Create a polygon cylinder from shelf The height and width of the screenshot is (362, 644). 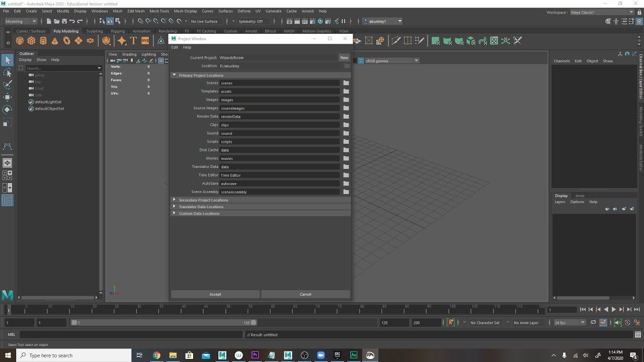[x=43, y=41]
